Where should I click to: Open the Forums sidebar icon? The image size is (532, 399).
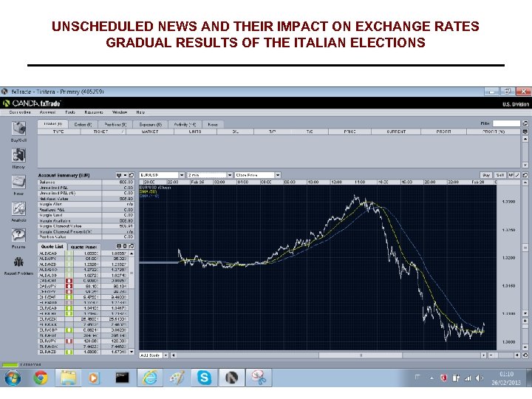[x=18, y=235]
